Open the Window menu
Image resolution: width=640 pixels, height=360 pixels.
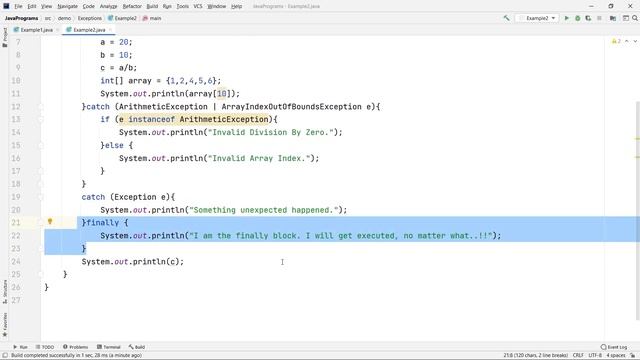click(x=216, y=6)
